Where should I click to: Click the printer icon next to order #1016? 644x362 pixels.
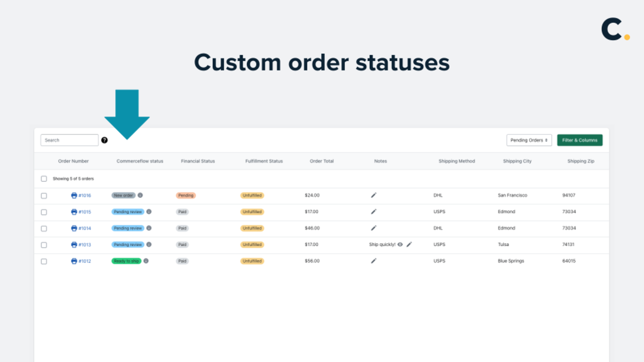74,195
